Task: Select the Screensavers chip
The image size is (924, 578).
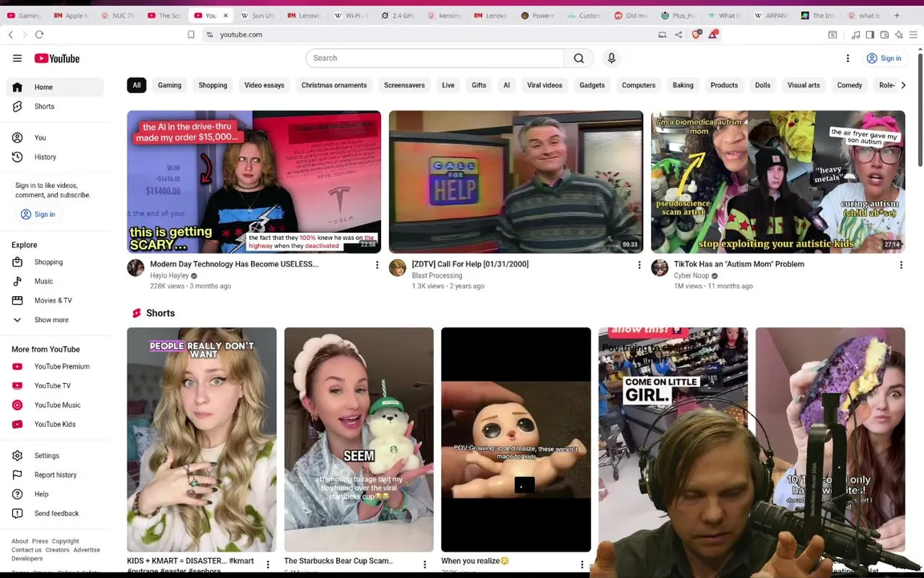Action: [404, 86]
